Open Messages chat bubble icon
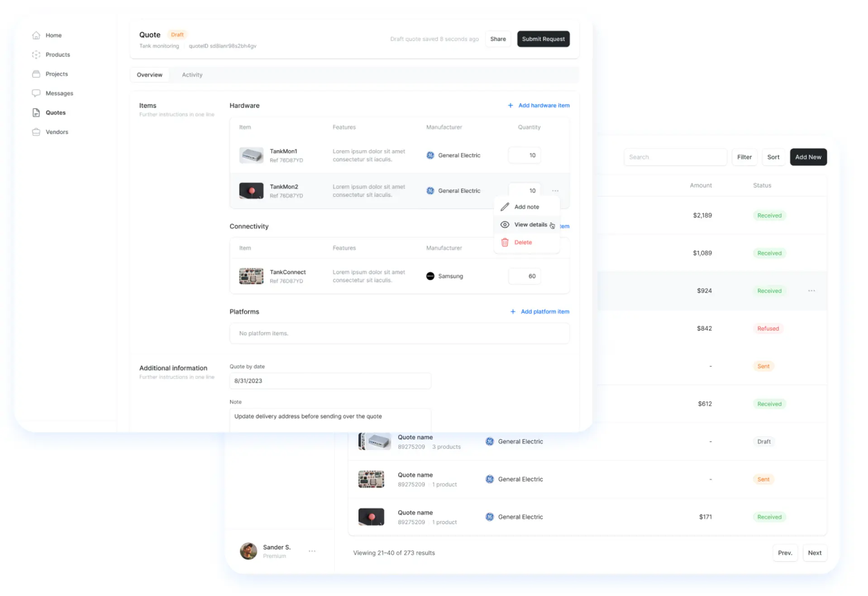 36,93
